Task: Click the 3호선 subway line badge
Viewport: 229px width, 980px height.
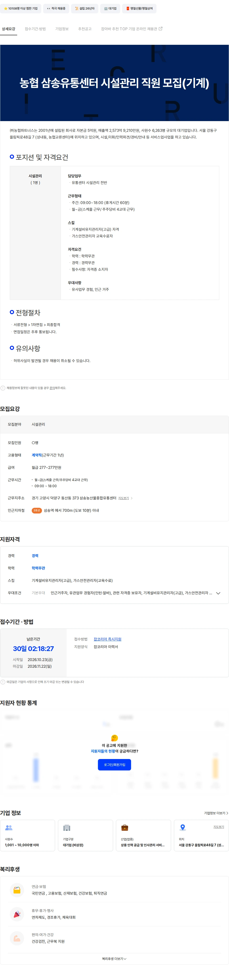Action: pyautogui.click(x=36, y=511)
